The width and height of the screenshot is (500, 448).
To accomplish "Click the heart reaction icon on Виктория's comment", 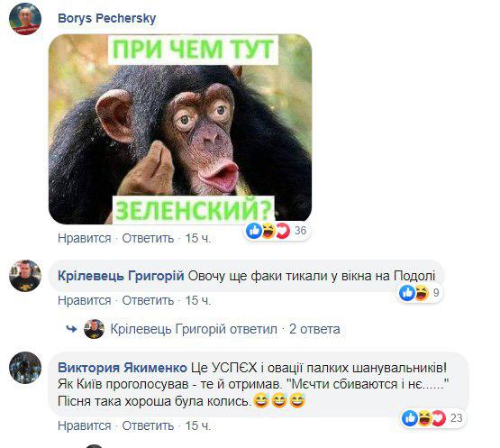I will [x=438, y=417].
